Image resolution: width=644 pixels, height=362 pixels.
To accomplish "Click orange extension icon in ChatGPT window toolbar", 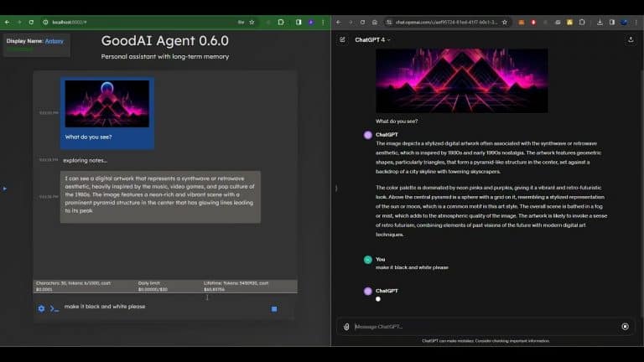I will tap(522, 22).
